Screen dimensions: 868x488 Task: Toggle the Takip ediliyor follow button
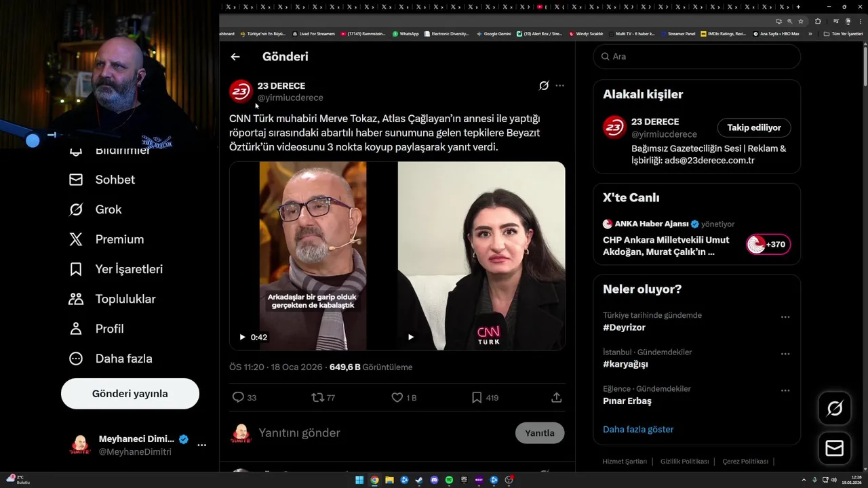(x=754, y=127)
